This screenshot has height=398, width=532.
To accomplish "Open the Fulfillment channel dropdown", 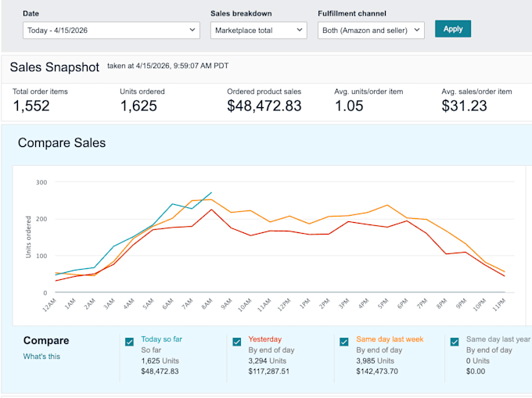I will click(x=371, y=30).
